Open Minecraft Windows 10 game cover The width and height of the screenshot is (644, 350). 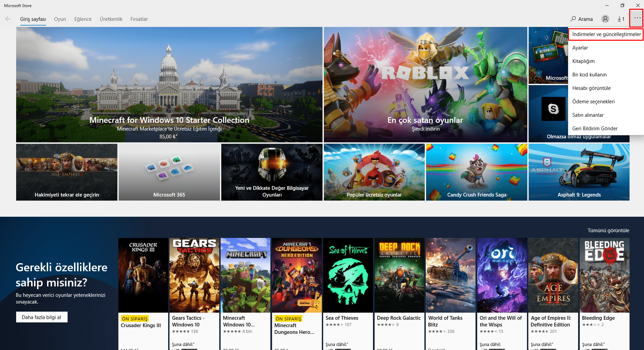245,275
